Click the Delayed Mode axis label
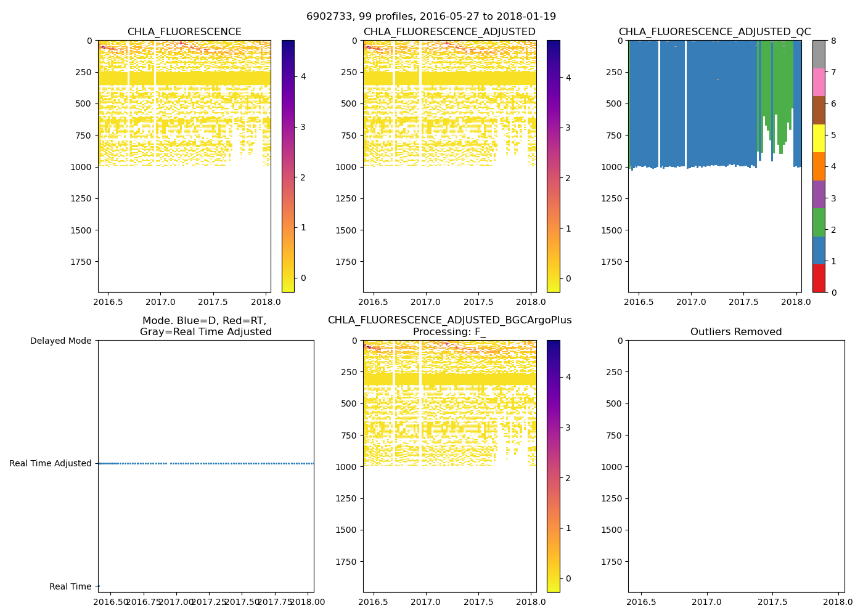 [x=60, y=341]
